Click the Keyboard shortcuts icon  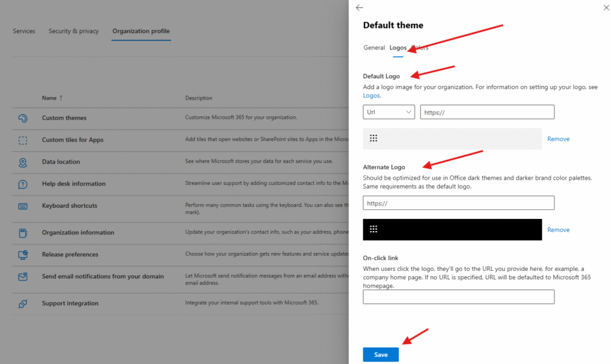[23, 206]
